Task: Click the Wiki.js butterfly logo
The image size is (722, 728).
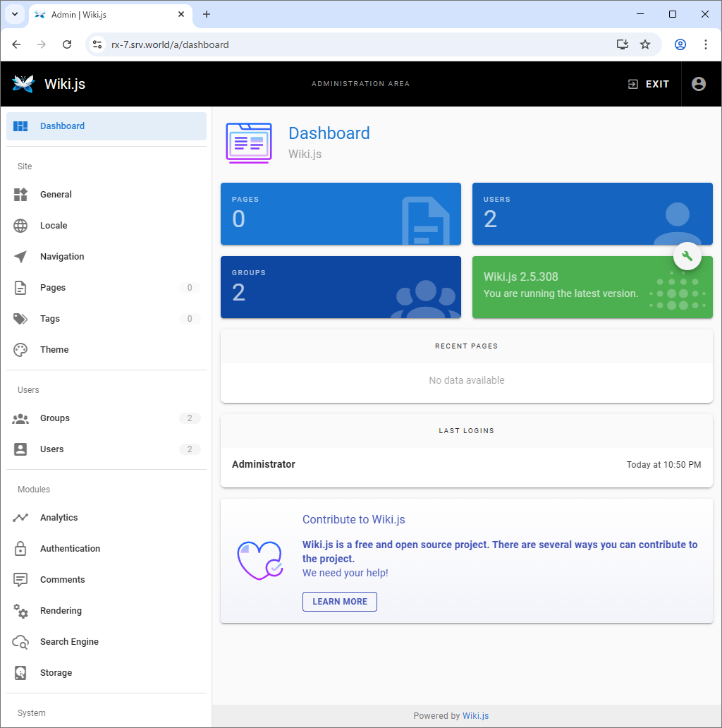Action: (23, 84)
